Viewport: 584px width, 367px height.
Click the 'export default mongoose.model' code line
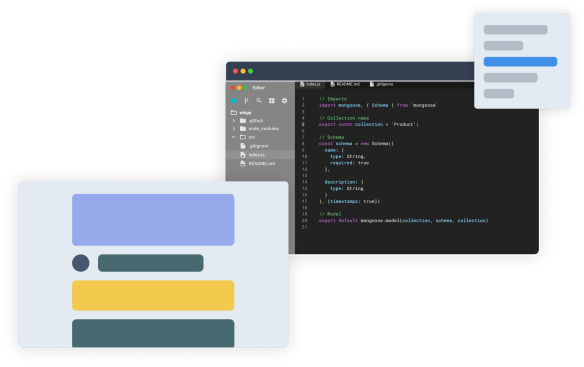[403, 221]
